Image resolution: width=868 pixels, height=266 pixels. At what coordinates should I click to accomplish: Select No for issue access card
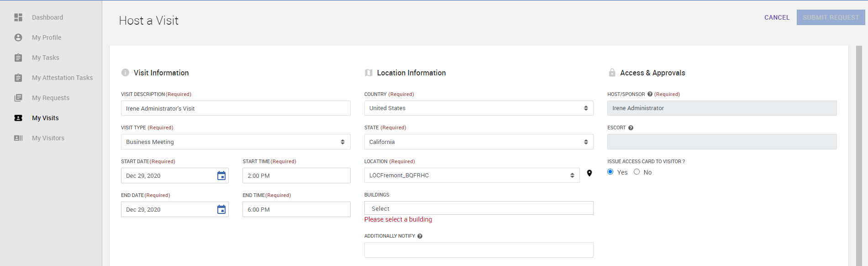(637, 172)
